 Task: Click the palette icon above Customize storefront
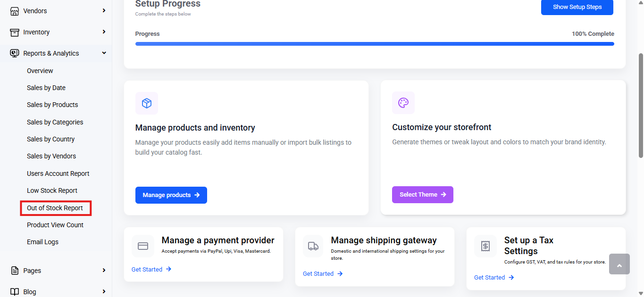click(x=403, y=103)
